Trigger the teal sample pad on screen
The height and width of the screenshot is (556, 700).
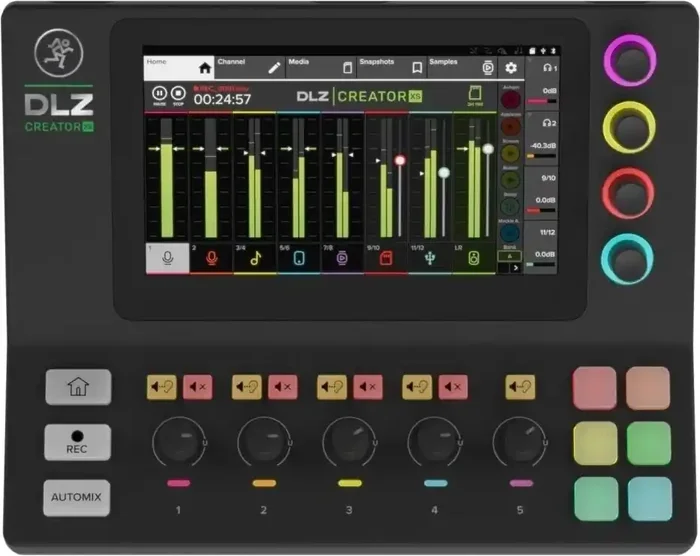510,206
